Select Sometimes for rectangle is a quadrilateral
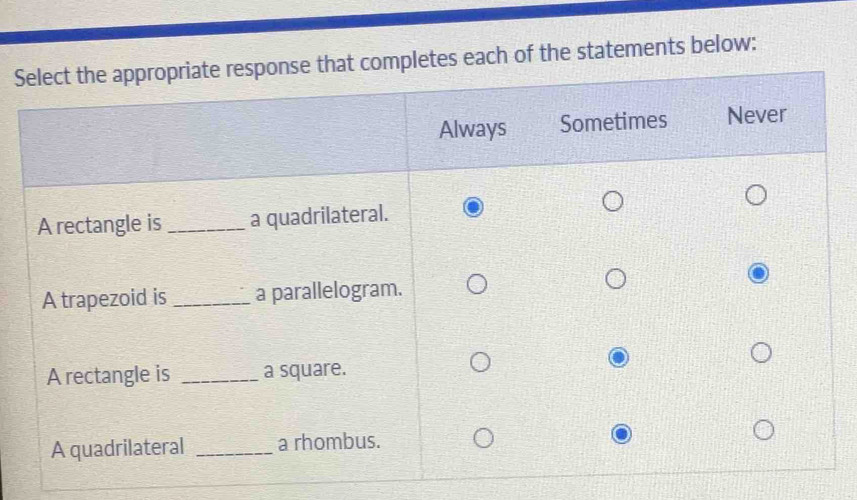This screenshot has width=857, height=500. (612, 202)
